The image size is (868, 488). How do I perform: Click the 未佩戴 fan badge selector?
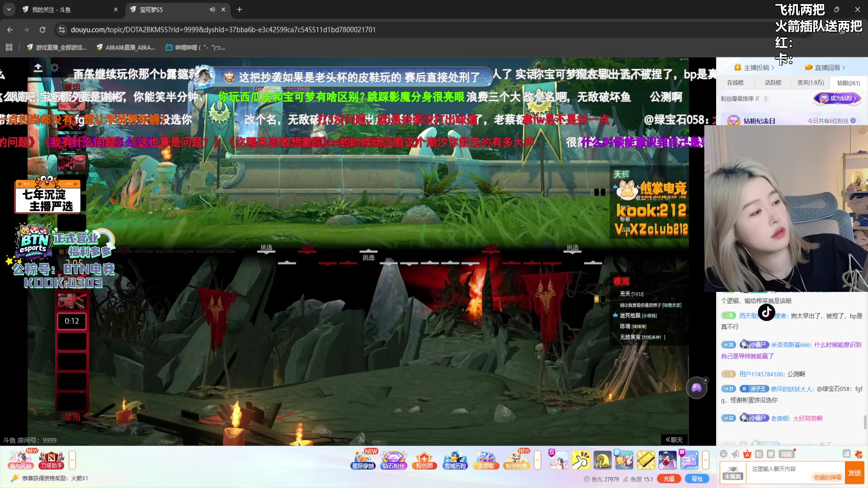pos(732,473)
